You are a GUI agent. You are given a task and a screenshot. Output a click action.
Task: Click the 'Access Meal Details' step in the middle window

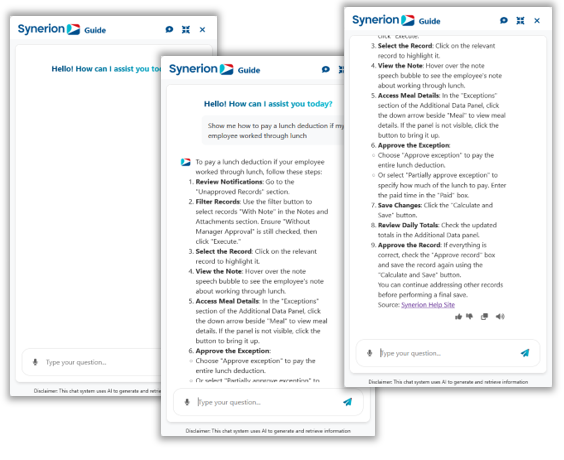(258, 321)
